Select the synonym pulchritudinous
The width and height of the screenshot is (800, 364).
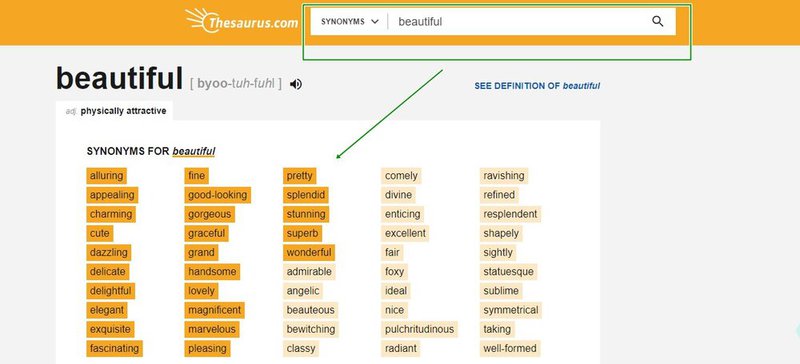tap(419, 329)
